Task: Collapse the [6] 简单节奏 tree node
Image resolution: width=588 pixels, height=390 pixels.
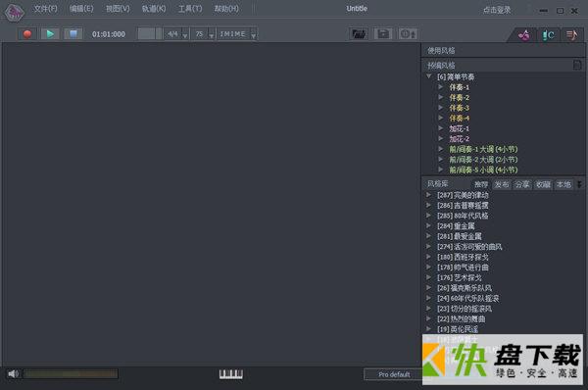Action: tap(428, 76)
